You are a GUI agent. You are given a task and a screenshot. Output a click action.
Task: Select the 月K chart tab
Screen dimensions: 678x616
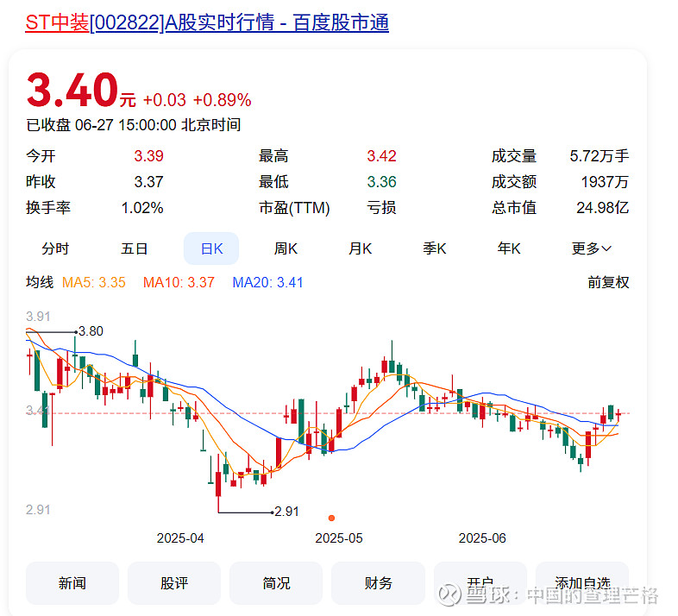pyautogui.click(x=361, y=248)
